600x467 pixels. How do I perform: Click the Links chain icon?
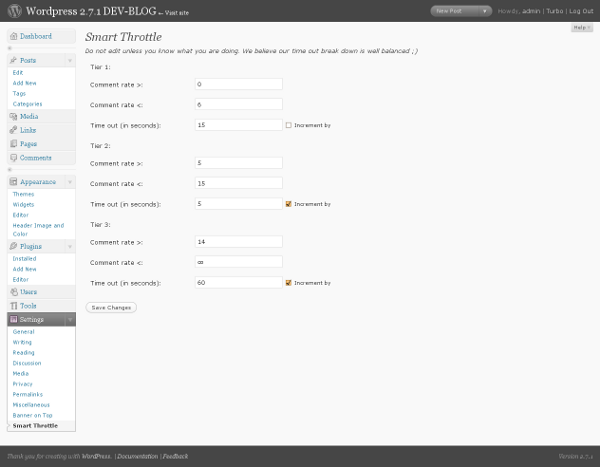13,130
